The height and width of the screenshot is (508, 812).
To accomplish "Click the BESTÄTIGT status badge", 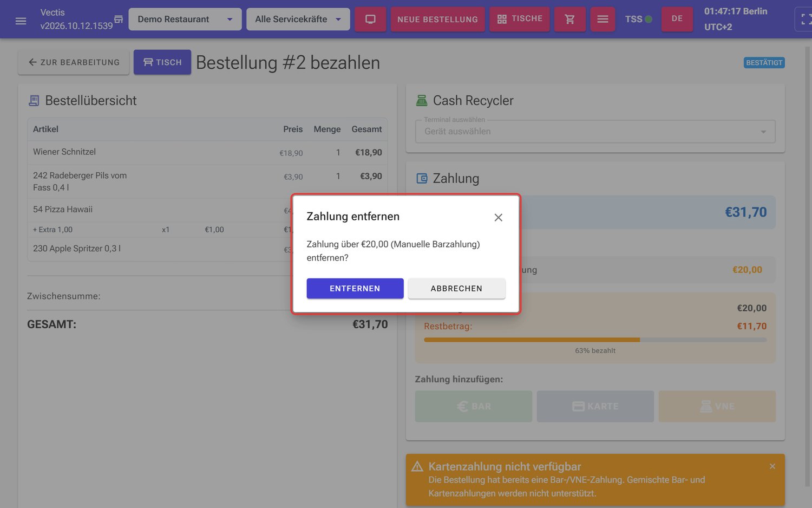I will tap(764, 63).
